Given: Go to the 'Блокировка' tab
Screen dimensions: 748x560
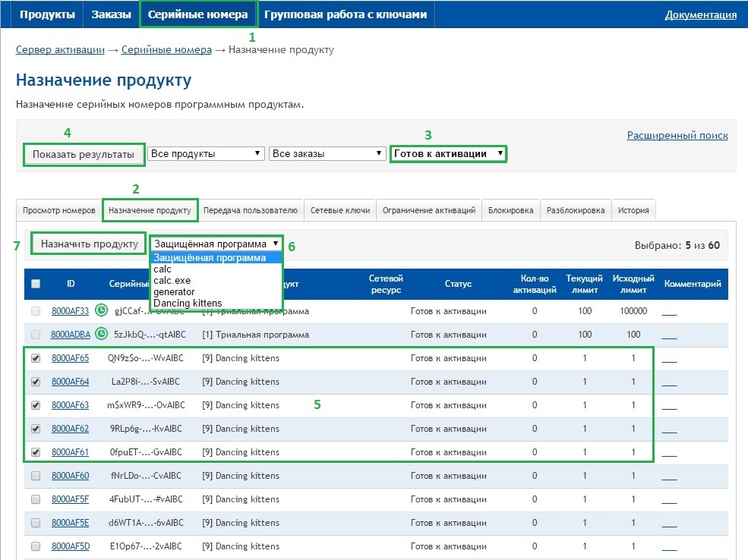Looking at the screenshot, I should point(510,210).
